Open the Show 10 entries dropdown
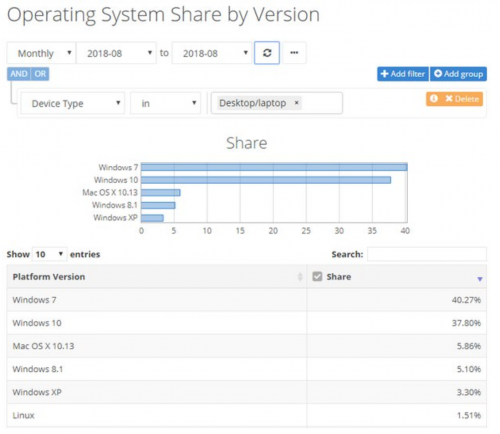This screenshot has width=500, height=434. point(50,254)
